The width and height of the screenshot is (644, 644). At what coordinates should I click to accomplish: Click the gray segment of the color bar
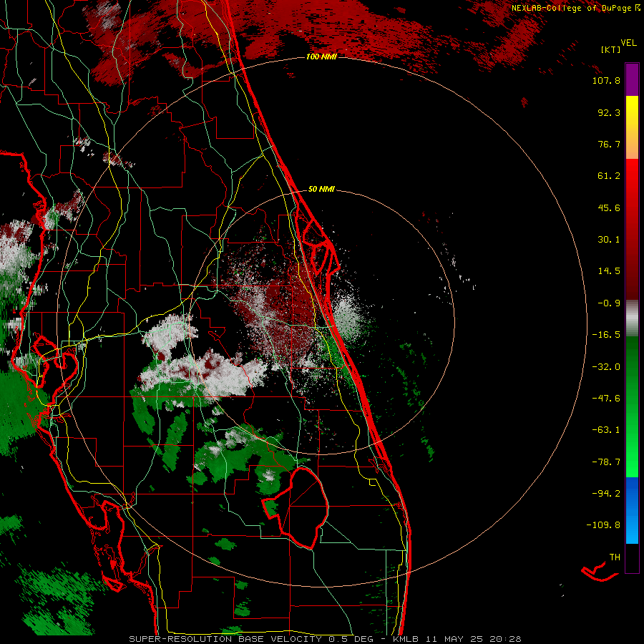(632, 318)
